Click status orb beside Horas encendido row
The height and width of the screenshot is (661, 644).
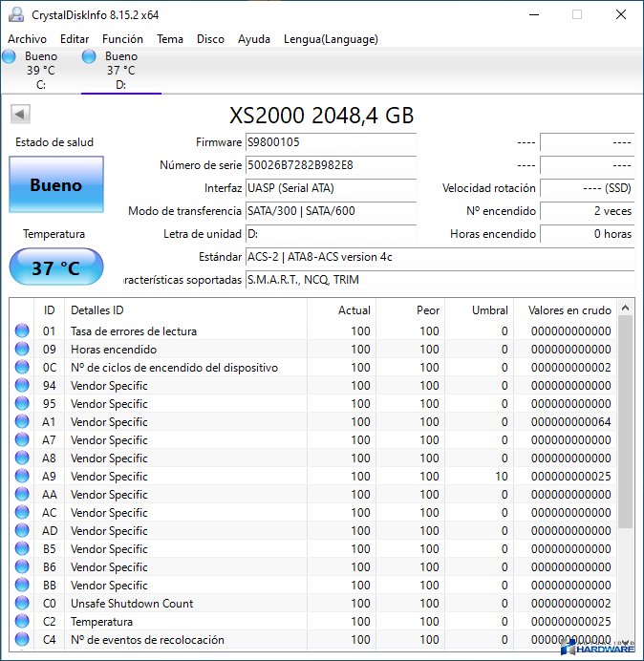pyautogui.click(x=22, y=350)
